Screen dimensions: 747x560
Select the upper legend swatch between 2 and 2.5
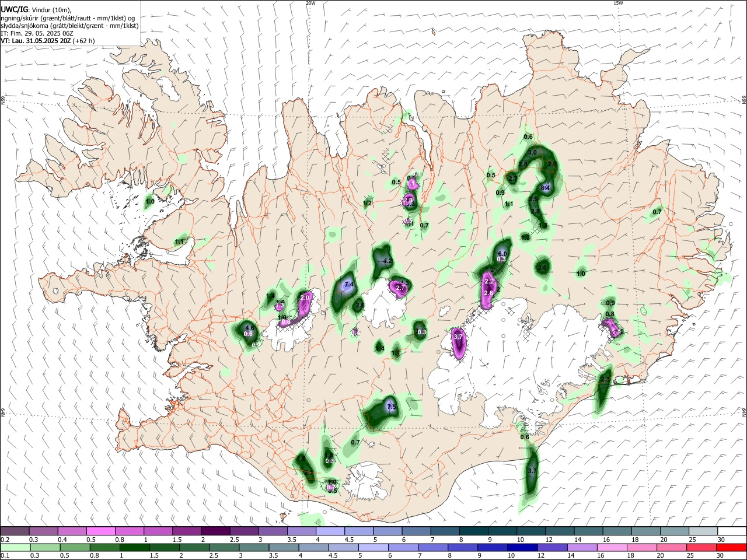pos(215,531)
